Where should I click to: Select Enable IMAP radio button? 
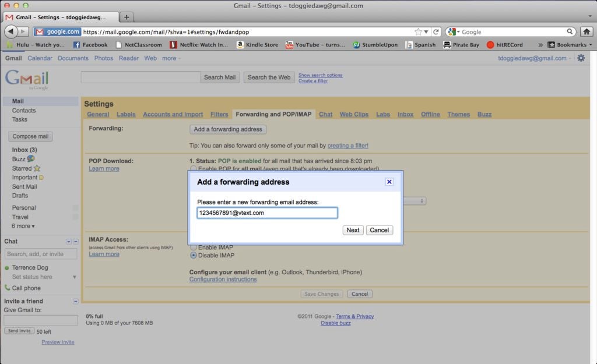tap(194, 248)
